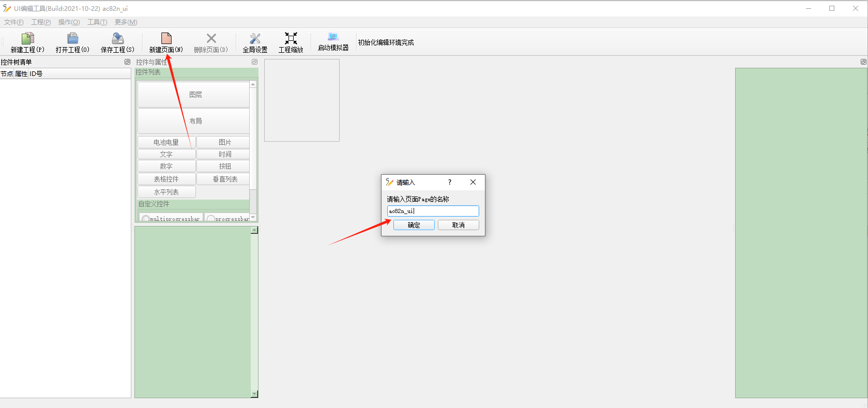Undock the 控件与属性 panel
The height and width of the screenshot is (408, 868).
click(254, 62)
